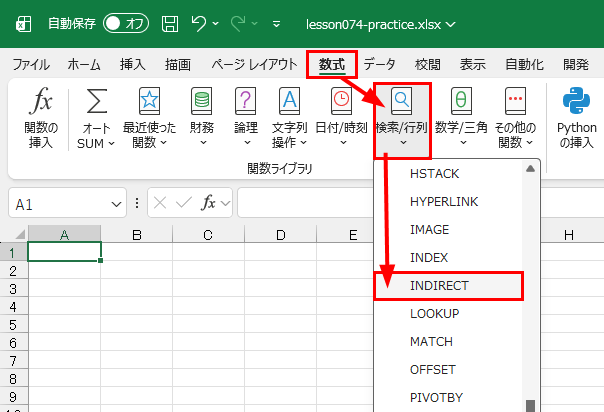Switch to the 開発 tab
Screen dimensions: 604x412
coord(576,64)
